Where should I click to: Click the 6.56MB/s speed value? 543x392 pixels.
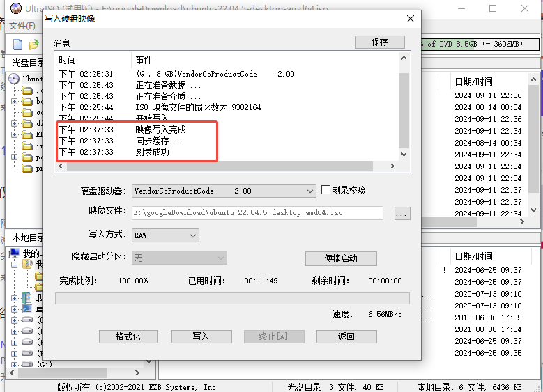click(385, 314)
